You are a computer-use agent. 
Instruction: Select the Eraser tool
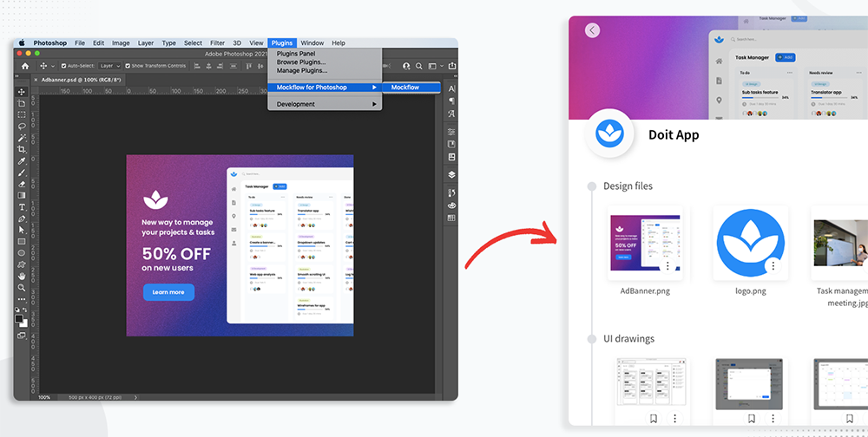[x=22, y=184]
